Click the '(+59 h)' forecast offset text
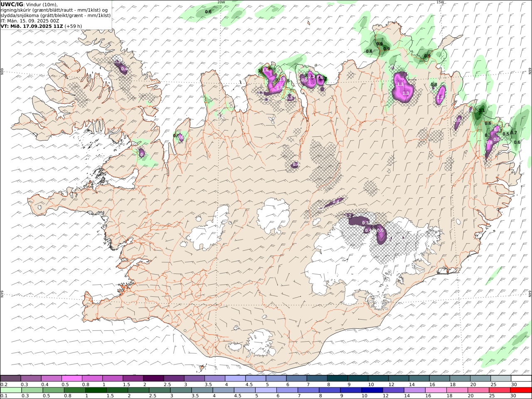Image resolution: width=532 pixels, height=399 pixels. coord(73,26)
